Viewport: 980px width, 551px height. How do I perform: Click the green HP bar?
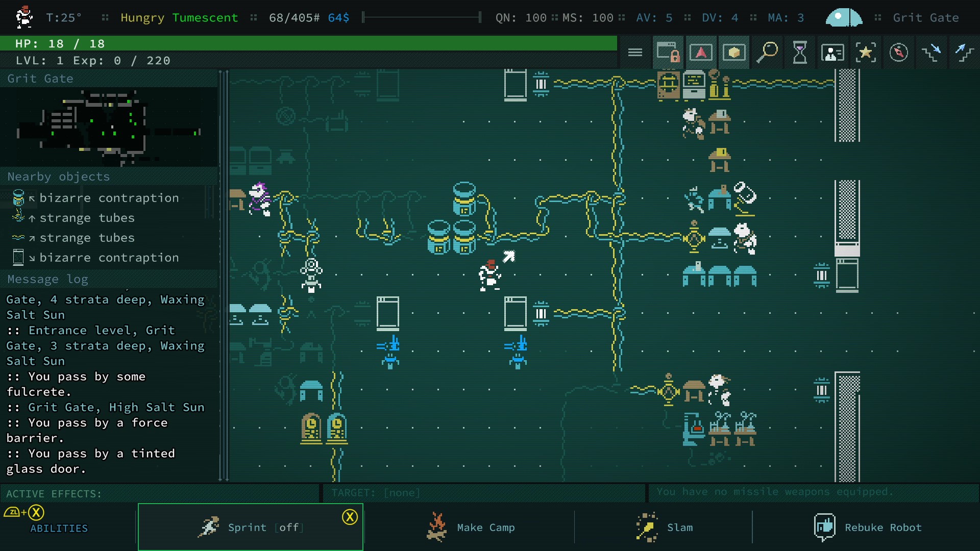306,43
